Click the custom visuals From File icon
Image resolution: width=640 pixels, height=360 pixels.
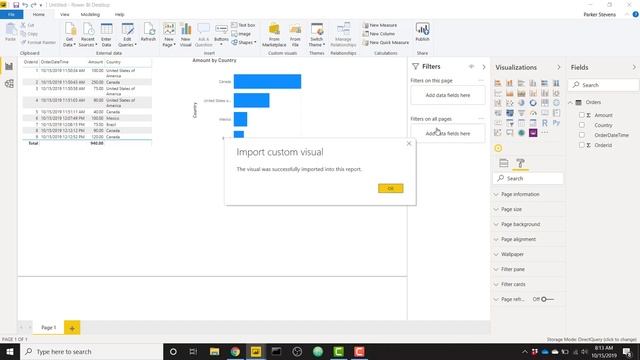[295, 35]
